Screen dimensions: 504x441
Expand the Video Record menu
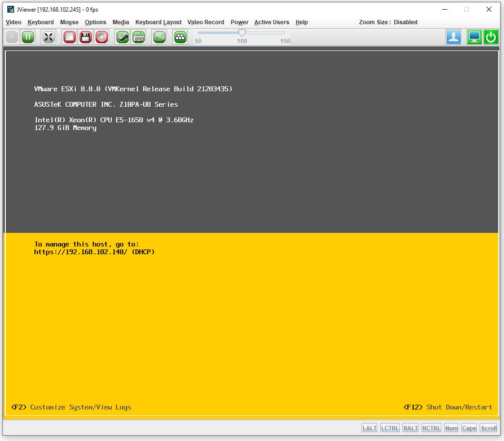[206, 22]
